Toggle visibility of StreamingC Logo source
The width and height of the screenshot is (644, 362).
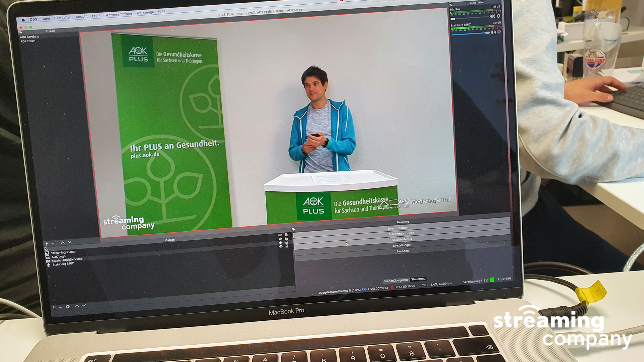coord(280,235)
